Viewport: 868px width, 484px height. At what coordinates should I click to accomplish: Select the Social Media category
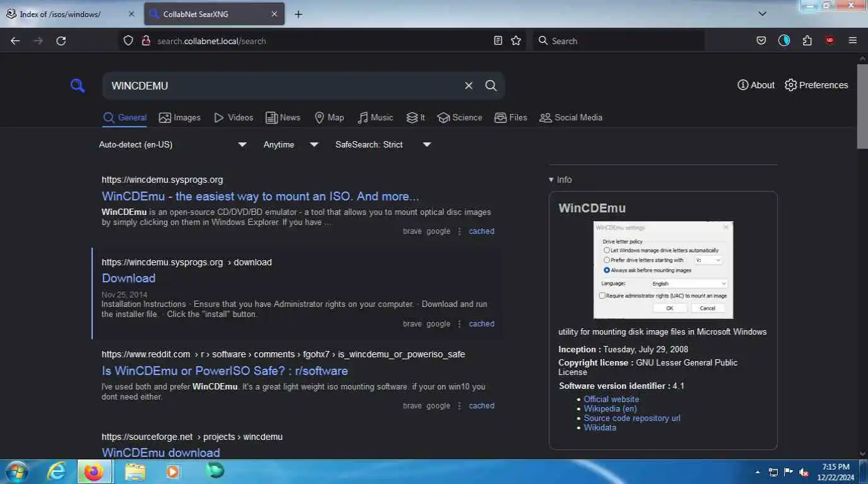coord(571,117)
